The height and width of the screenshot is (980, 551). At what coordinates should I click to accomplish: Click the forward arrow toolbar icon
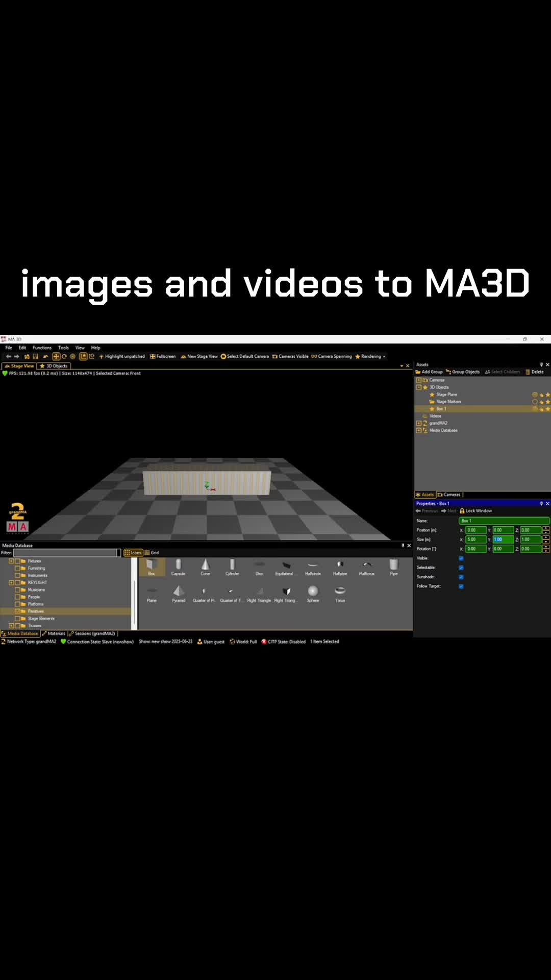point(16,356)
